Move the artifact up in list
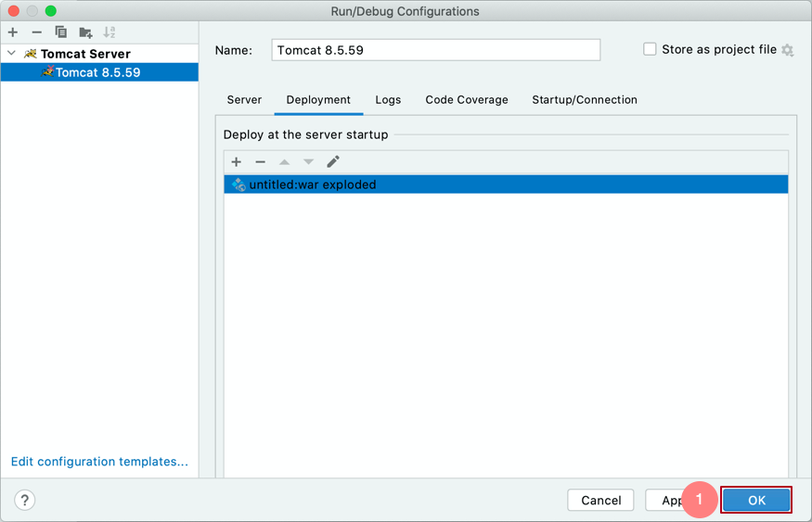Image resolution: width=812 pixels, height=522 pixels. pyautogui.click(x=284, y=162)
